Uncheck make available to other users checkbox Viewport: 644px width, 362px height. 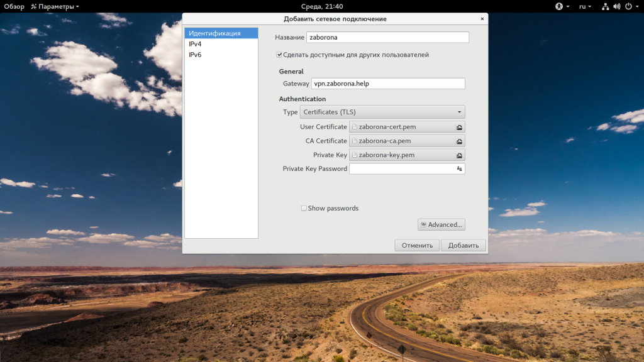279,55
